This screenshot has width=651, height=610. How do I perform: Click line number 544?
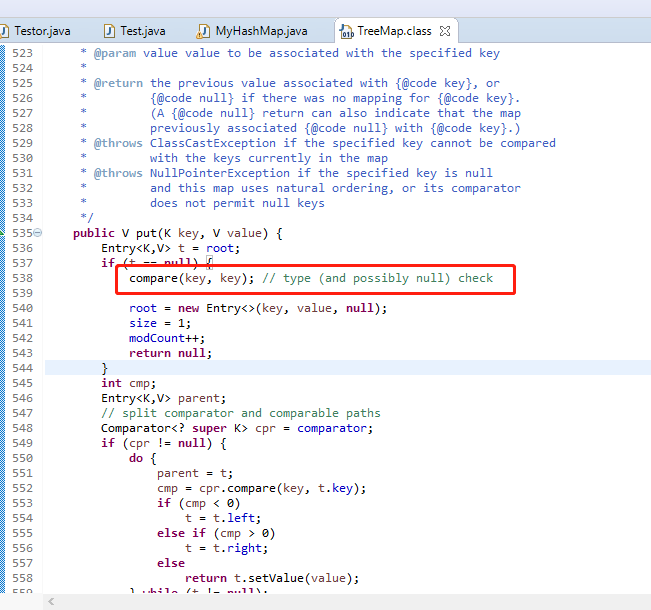(x=22, y=368)
